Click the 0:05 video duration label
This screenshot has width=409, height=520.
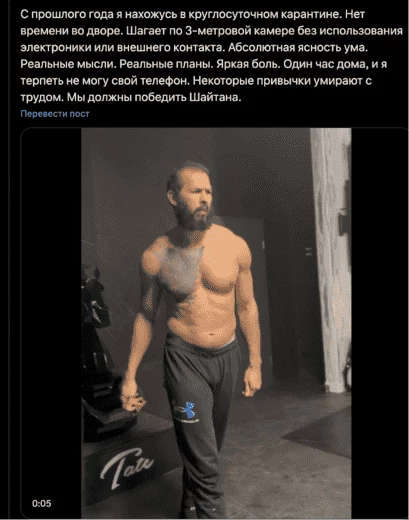pyautogui.click(x=42, y=503)
